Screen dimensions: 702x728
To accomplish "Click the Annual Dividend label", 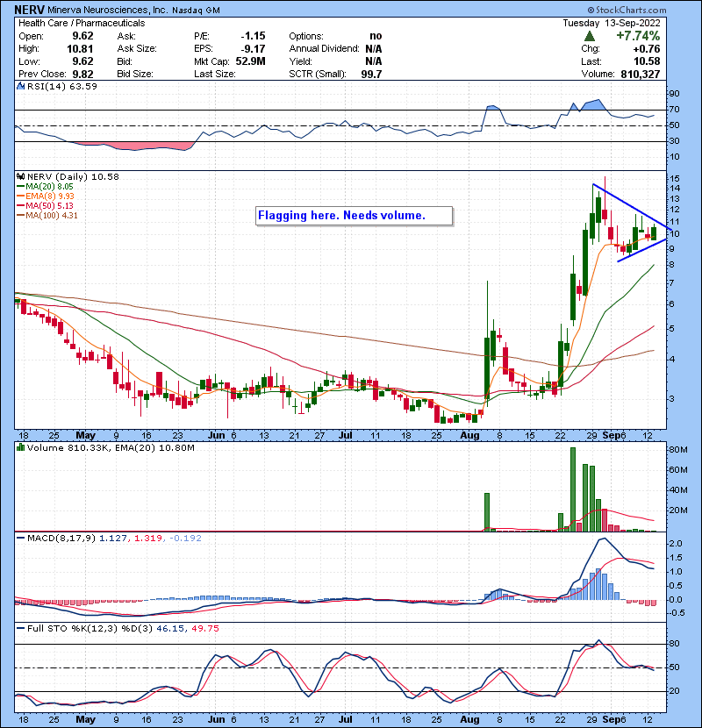I will (325, 49).
